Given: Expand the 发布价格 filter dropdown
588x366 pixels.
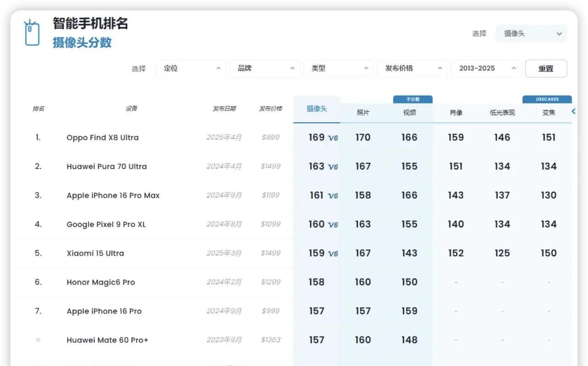Looking at the screenshot, I should [x=413, y=69].
